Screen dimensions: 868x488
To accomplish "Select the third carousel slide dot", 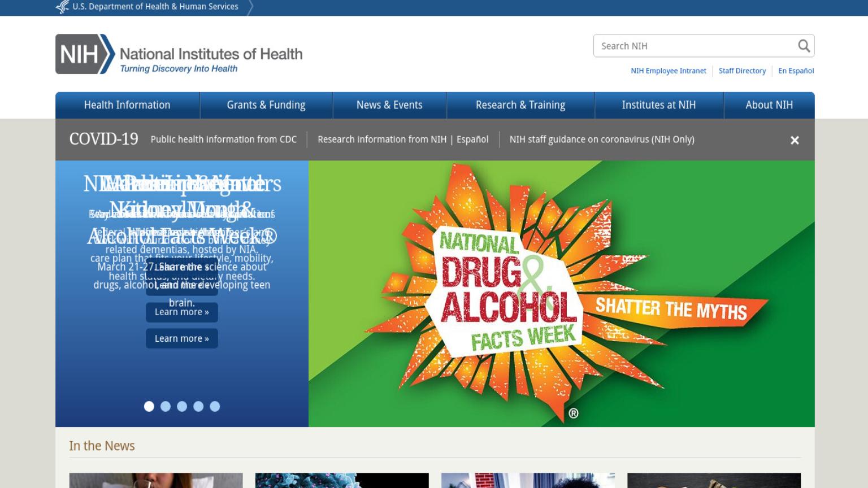I will click(x=182, y=406).
